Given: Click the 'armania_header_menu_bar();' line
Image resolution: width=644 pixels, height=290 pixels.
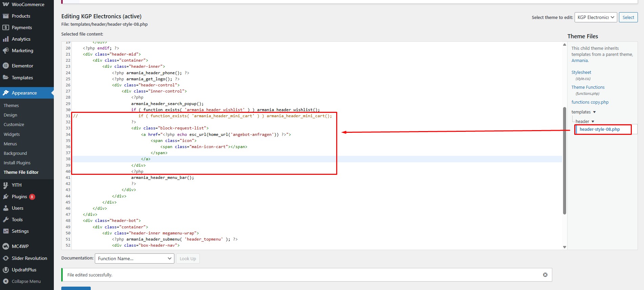Looking at the screenshot, I should point(163,178).
